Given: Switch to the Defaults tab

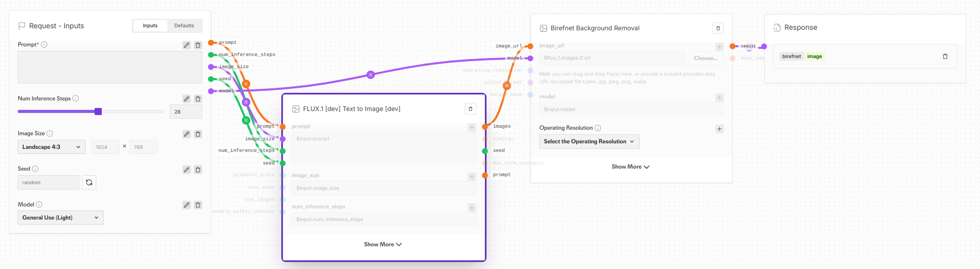Looking at the screenshot, I should (x=184, y=26).
